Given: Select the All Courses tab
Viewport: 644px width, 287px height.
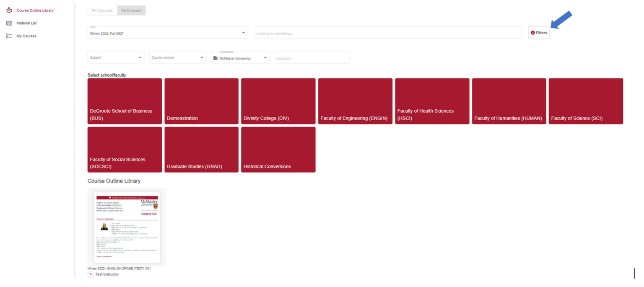Looking at the screenshot, I should tap(131, 10).
